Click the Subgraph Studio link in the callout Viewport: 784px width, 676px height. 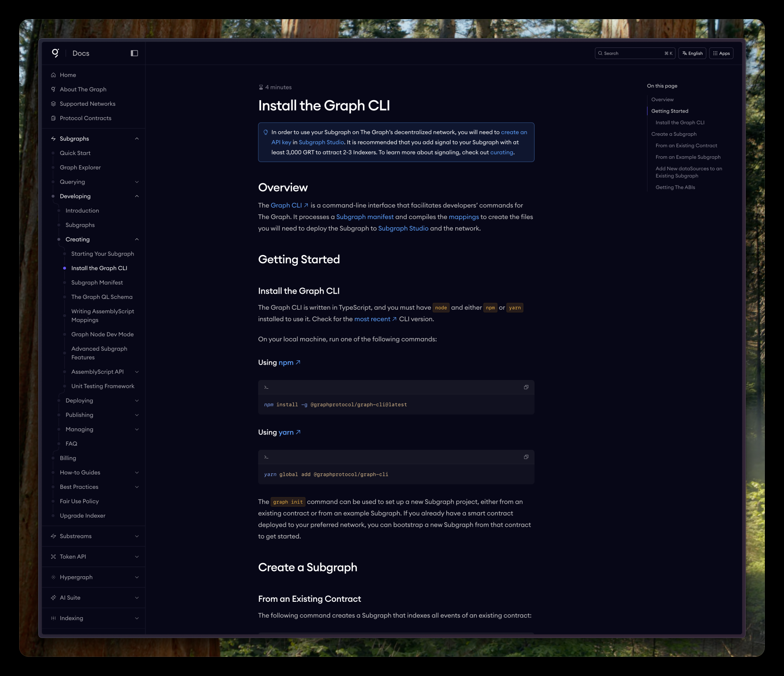(x=321, y=142)
